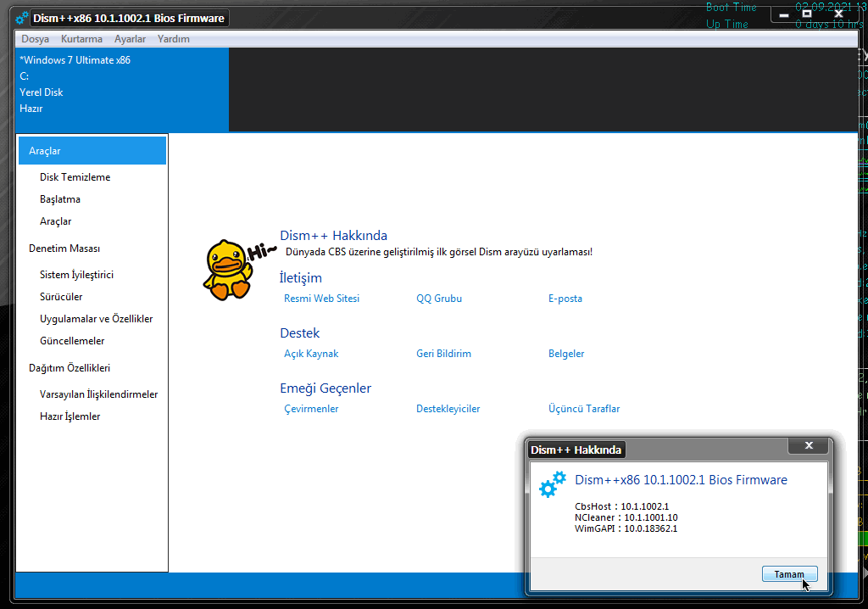Viewport: 868px width, 609px height.
Task: Select the Araçlar section header in sidebar
Action: click(x=92, y=151)
